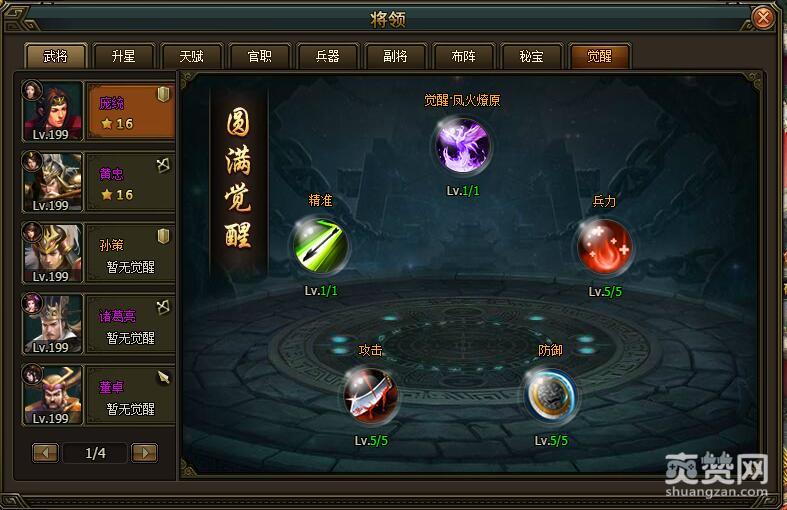The width and height of the screenshot is (787, 510).
Task: Click the crossed weapons icon on 黄忠 card
Action: [x=163, y=165]
